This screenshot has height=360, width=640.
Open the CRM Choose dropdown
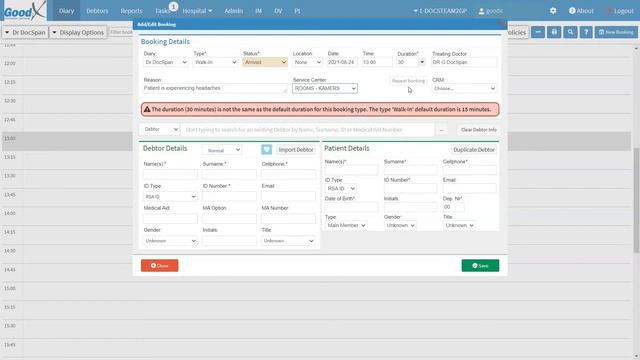click(464, 88)
